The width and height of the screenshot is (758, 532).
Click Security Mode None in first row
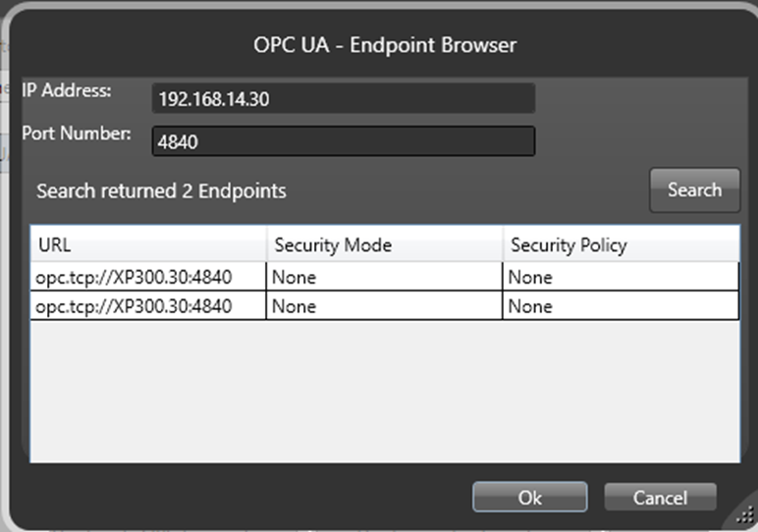pyautogui.click(x=295, y=277)
